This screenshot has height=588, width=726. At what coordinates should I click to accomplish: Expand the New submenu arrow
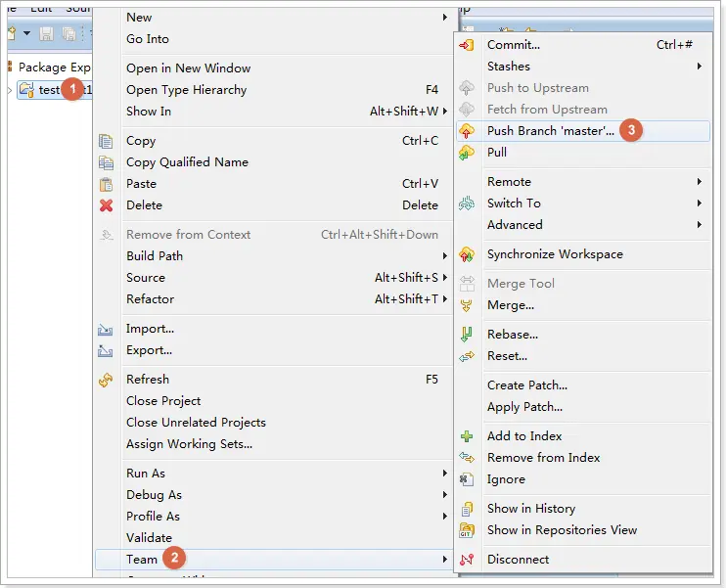coord(444,18)
